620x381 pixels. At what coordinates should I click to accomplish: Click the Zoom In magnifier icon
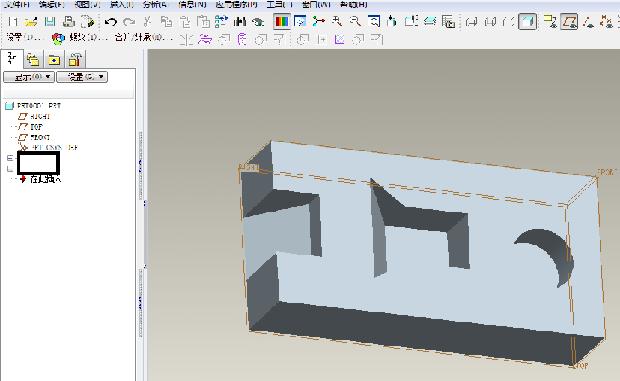(x=337, y=21)
